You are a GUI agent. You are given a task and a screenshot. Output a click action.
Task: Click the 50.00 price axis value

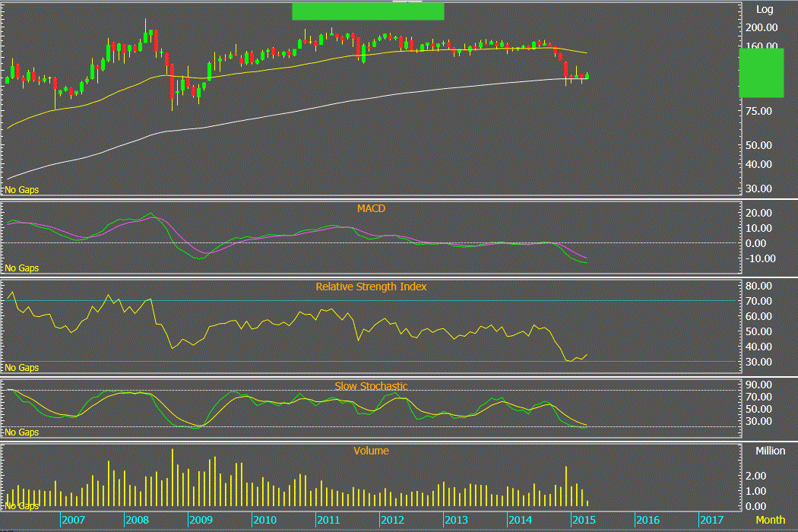pos(758,146)
